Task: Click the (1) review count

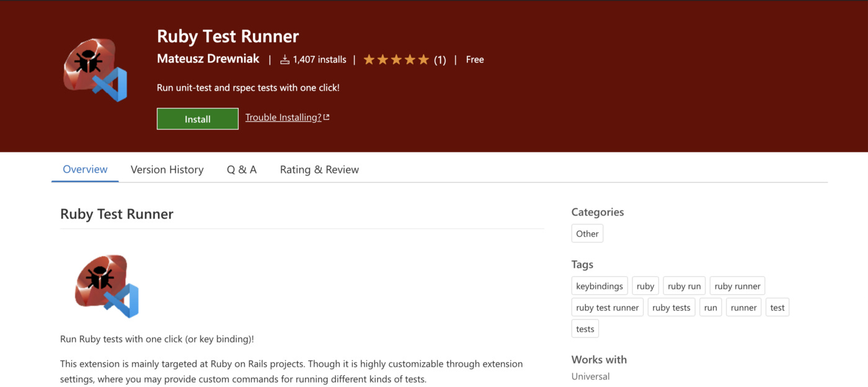Action: (x=440, y=60)
